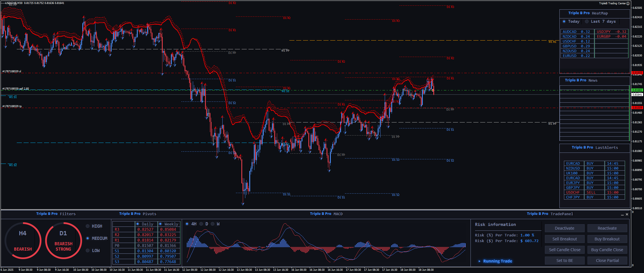Close the Triple B Pro TradePanel
The width and height of the screenshot is (644, 273).
pos(627,214)
